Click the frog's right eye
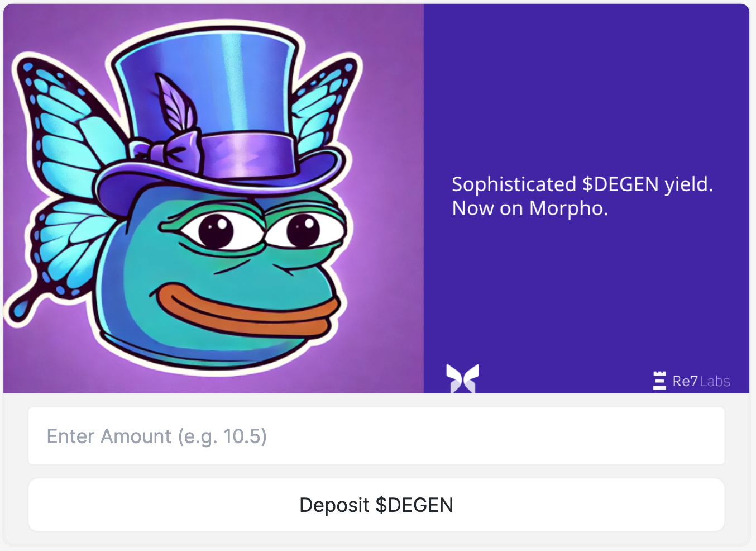 point(303,229)
